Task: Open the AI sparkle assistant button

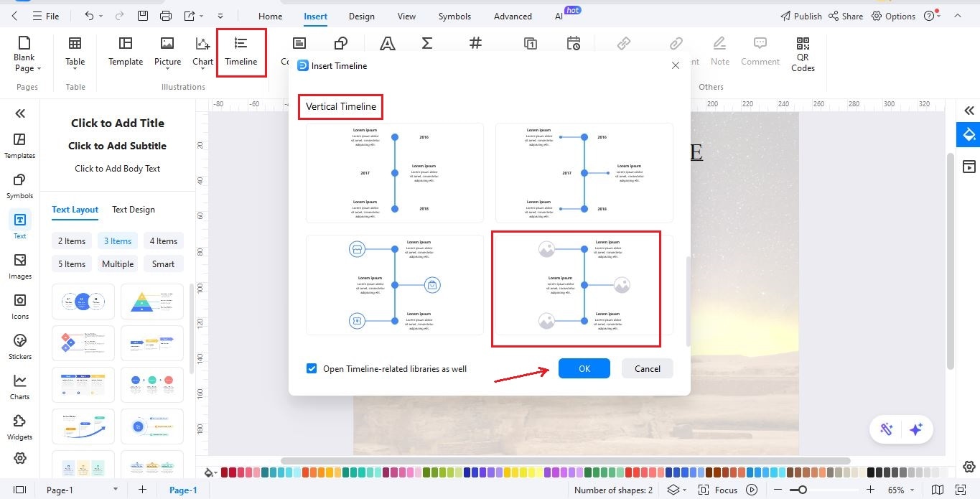Action: [916, 429]
